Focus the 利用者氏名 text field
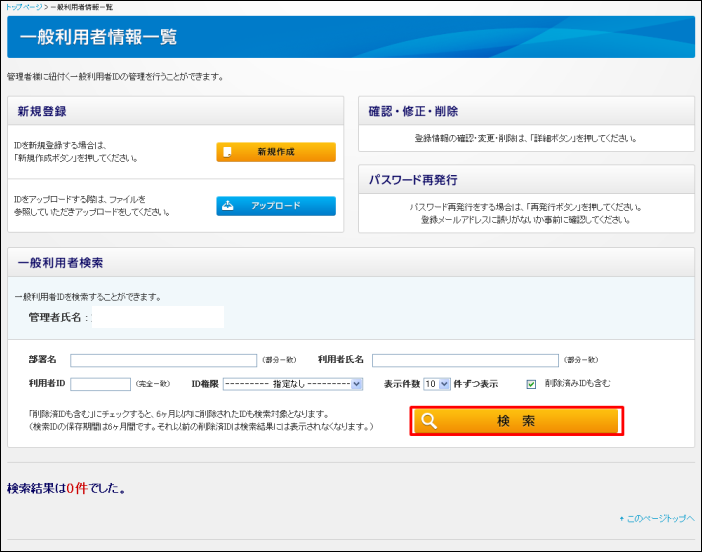Image resolution: width=702 pixels, height=552 pixels. click(465, 360)
